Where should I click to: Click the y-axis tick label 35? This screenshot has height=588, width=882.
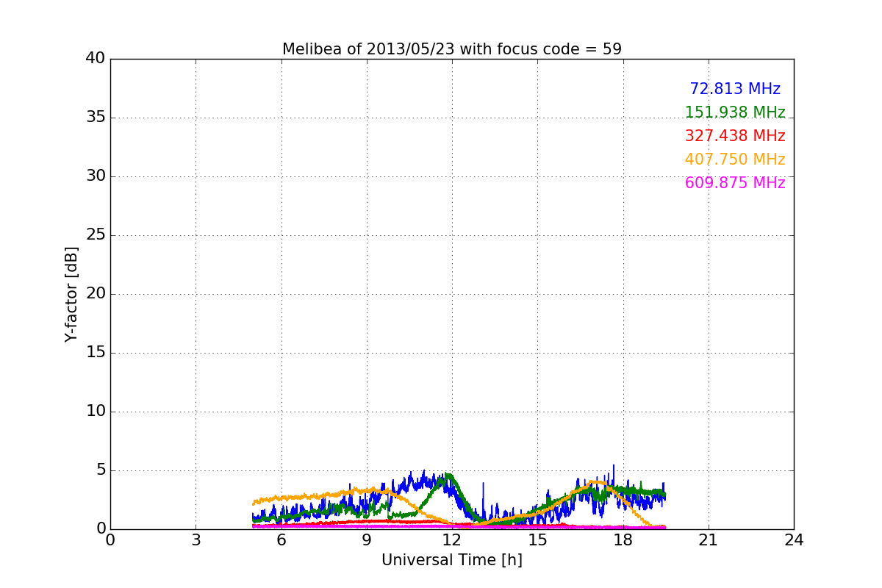96,117
